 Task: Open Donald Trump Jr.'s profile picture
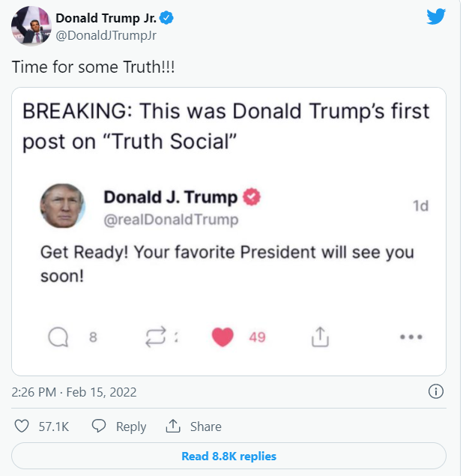(31, 26)
